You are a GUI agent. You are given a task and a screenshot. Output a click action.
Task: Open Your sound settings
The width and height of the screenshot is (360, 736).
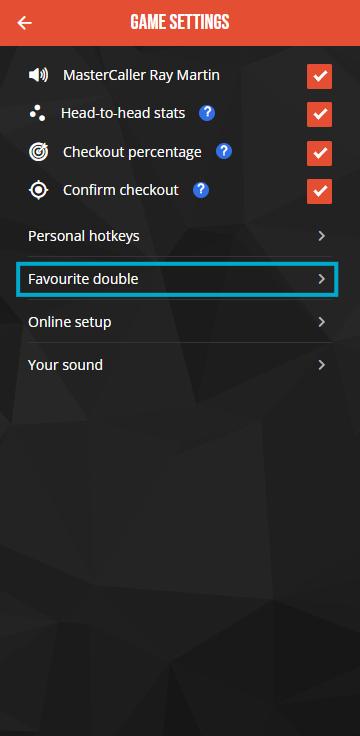coord(180,365)
